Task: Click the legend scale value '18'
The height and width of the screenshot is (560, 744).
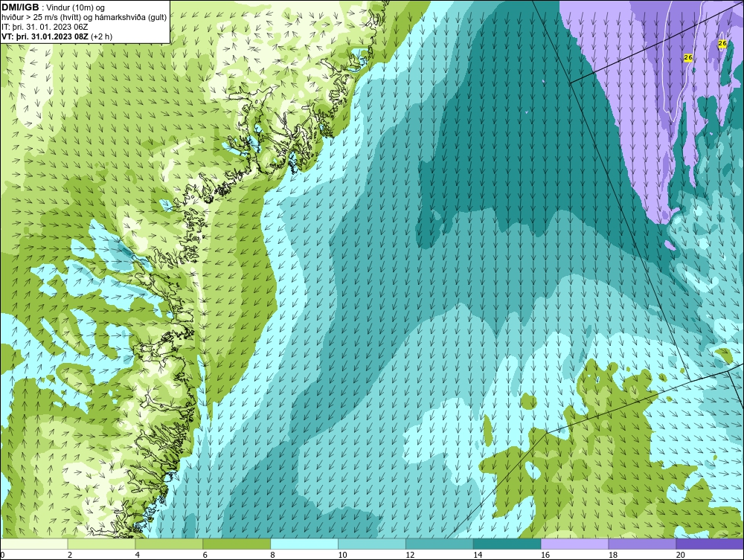Action: click(612, 555)
